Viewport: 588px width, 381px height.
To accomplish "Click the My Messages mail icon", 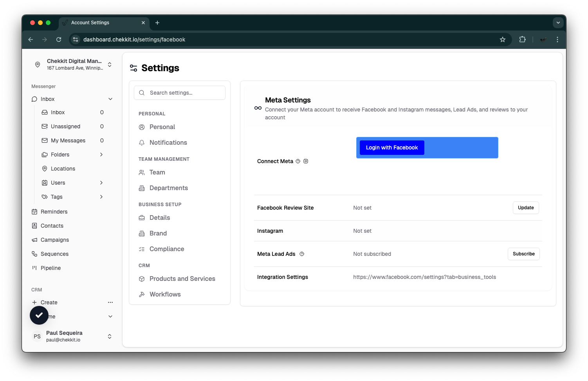I will tap(45, 140).
